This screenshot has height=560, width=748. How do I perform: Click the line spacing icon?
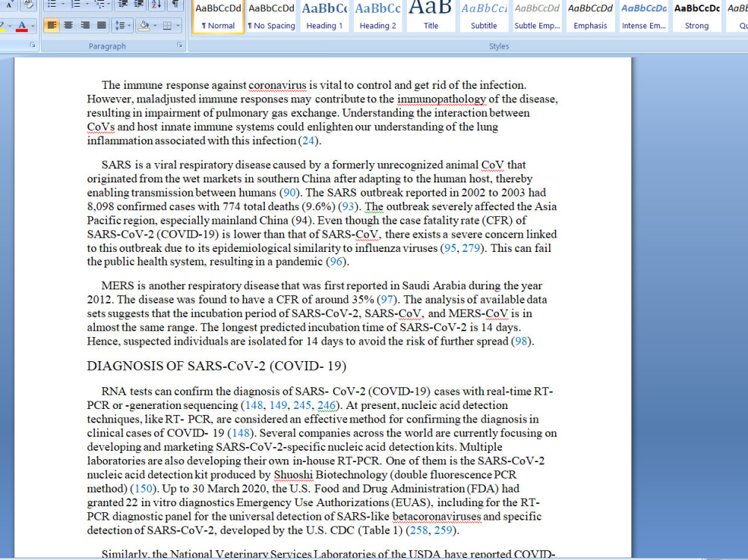tap(119, 25)
